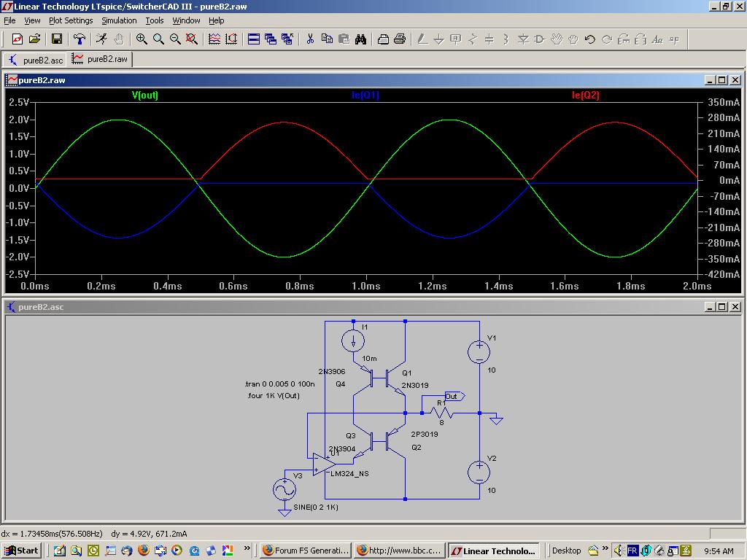
Task: Select the pureB2.raw tab
Action: [x=100, y=60]
